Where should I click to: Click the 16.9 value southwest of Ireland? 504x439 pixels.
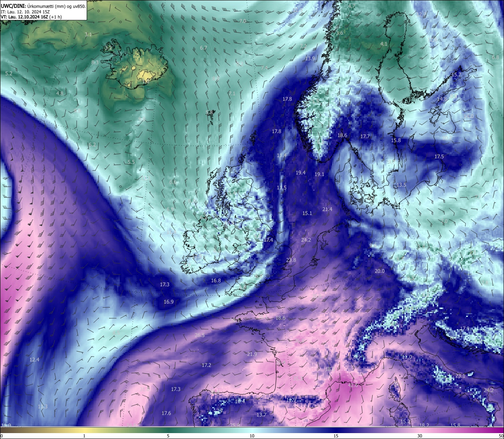pos(169,302)
